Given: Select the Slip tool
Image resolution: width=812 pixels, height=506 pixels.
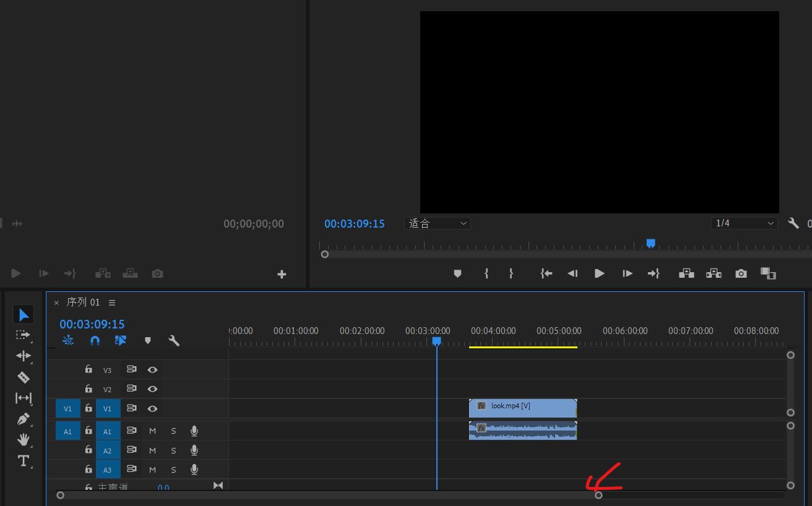Looking at the screenshot, I should pos(24,398).
